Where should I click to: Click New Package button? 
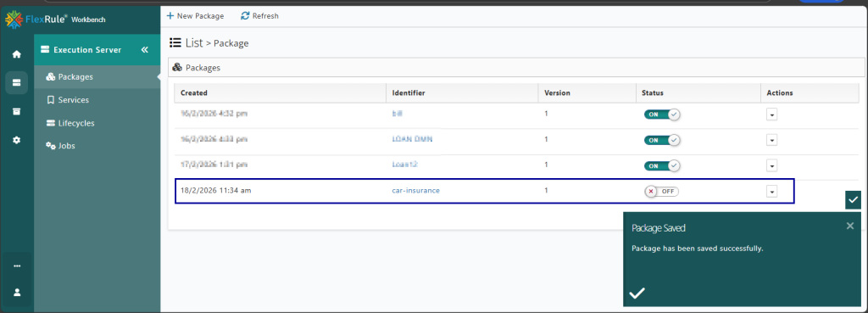tap(196, 16)
